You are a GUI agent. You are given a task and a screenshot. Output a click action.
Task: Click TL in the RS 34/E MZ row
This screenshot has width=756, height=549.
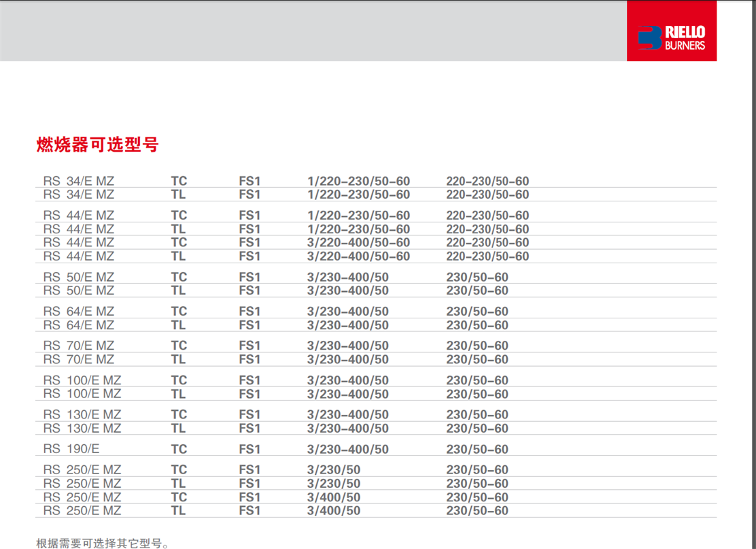pyautogui.click(x=178, y=195)
